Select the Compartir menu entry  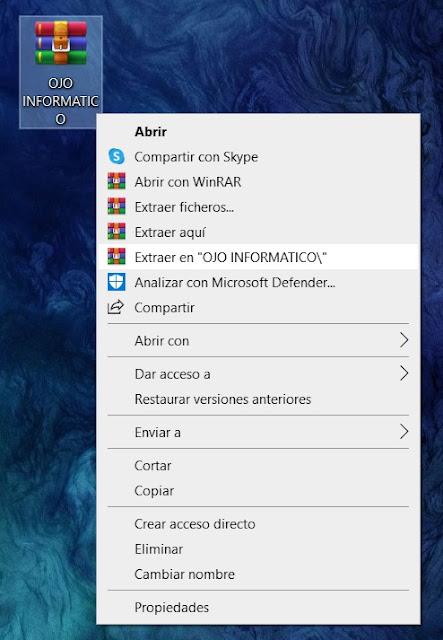tap(258, 307)
